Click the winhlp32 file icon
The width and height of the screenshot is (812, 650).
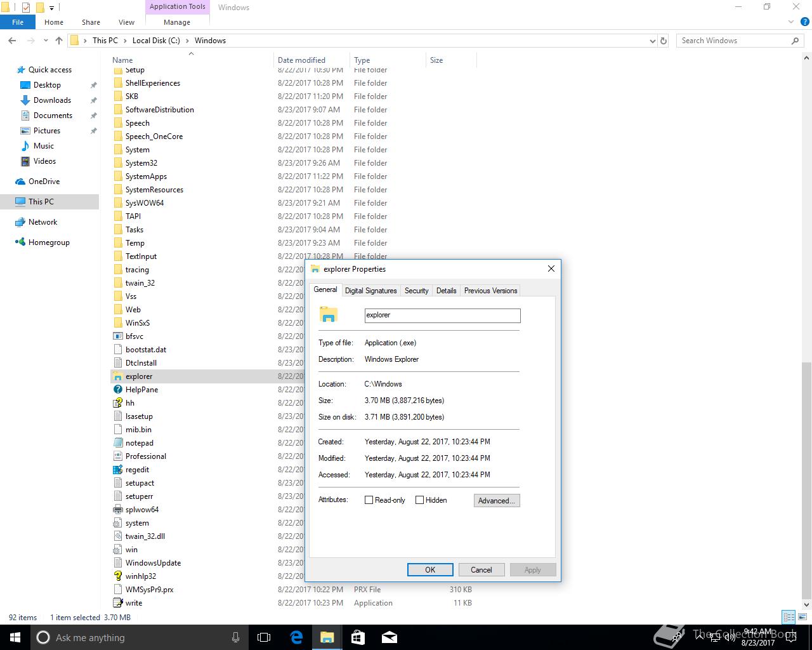117,576
